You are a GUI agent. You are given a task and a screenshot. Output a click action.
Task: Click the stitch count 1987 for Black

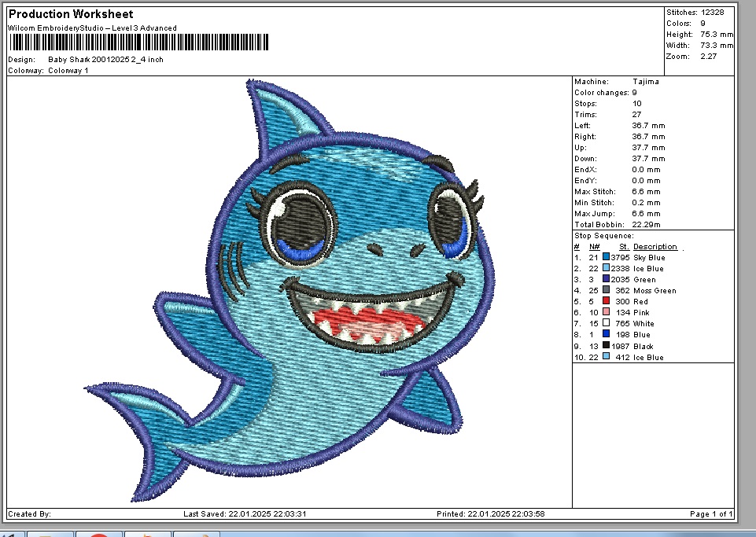point(621,347)
